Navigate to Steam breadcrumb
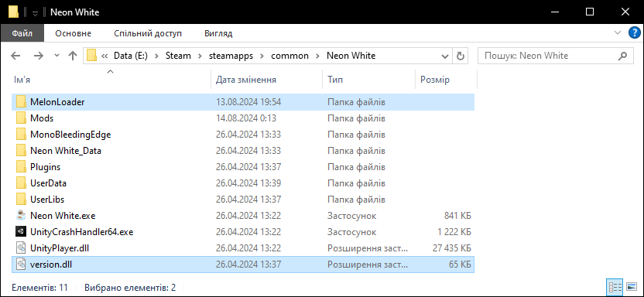This screenshot has width=644, height=297. click(178, 56)
